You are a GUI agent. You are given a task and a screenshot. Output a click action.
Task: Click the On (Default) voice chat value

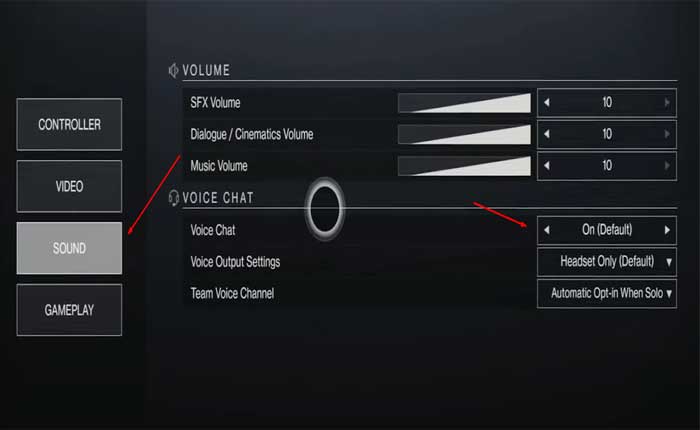coord(607,230)
